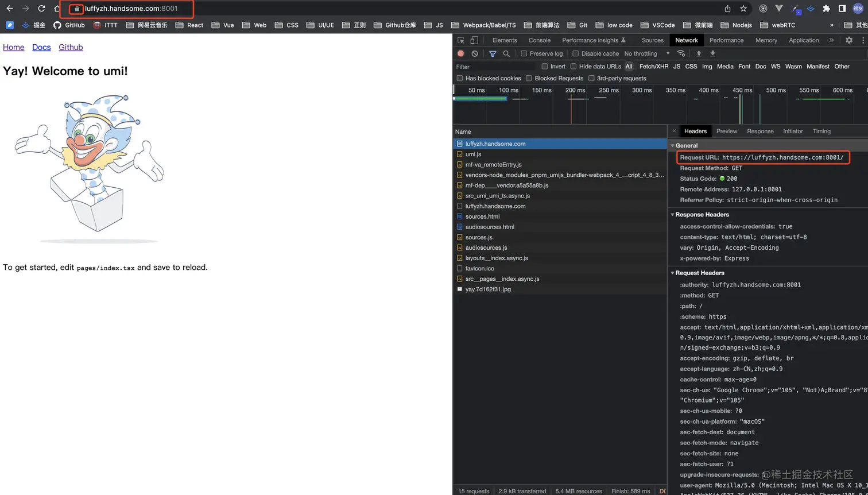Bookmark this page with star icon
The image size is (868, 495).
743,9
